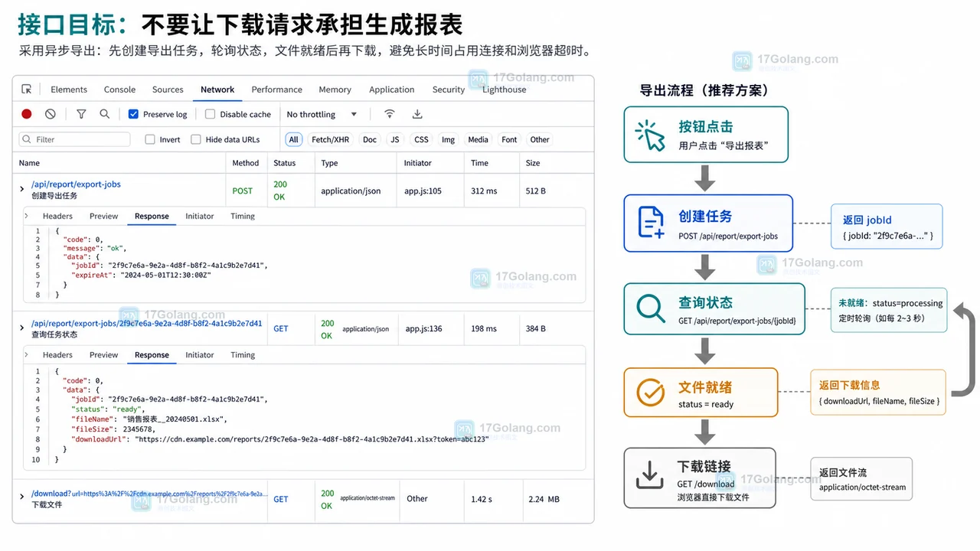
Task: Open the export-jobs/2f9c7e6a status request link
Action: click(146, 324)
